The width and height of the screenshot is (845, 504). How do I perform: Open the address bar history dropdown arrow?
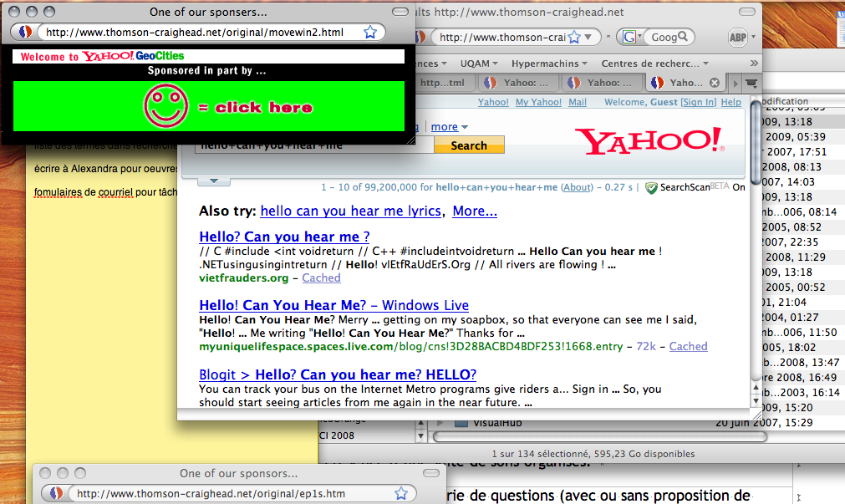[588, 37]
